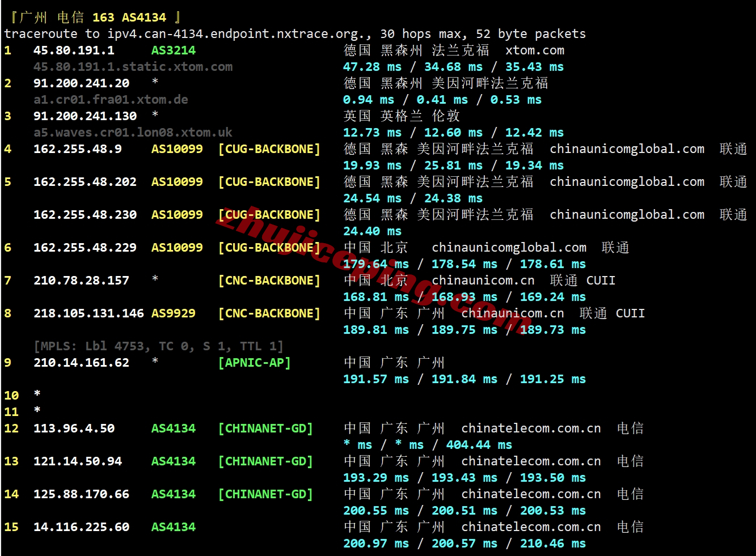Click [CUG-BACKBONE] on hop 4 row
Viewport: 756px width, 556px height.
pos(269,149)
